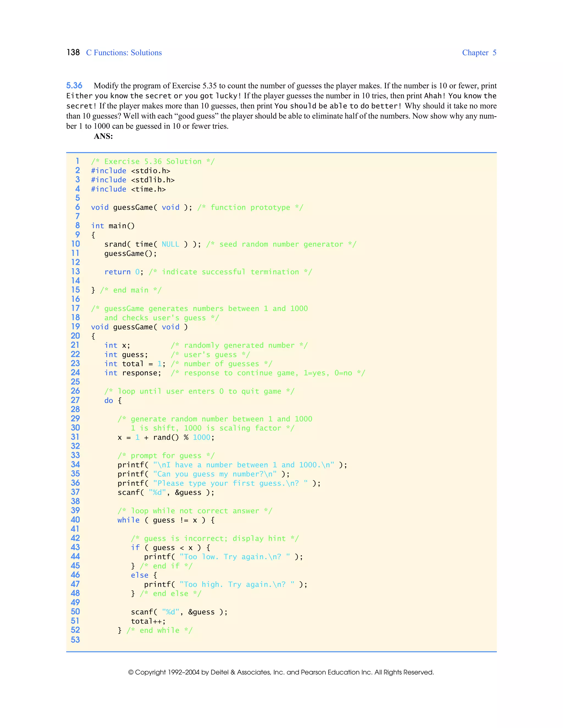This screenshot has width=563, height=728.
Task: Click the #include <time.h> line
Action: 128,189
